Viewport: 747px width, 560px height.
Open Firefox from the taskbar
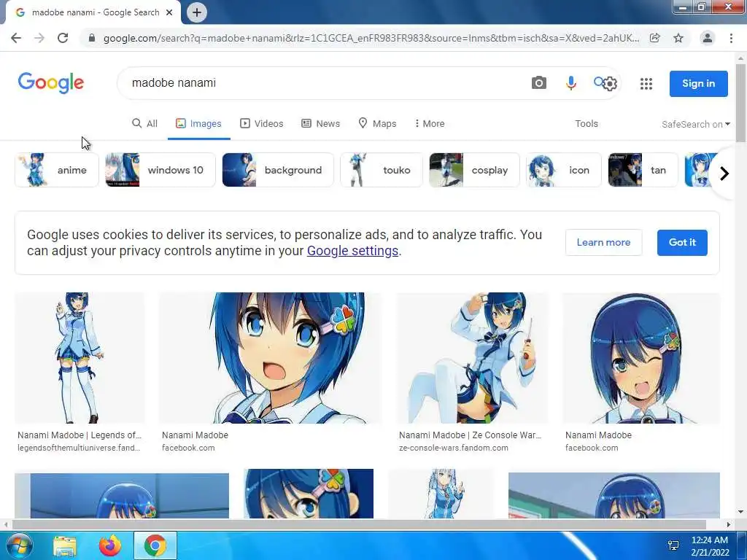pos(110,545)
